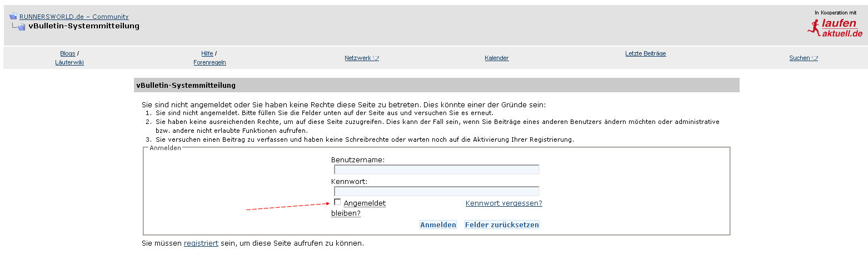This screenshot has width=868, height=259.
Task: Open the Hilfe navigation link
Action: pyautogui.click(x=207, y=53)
